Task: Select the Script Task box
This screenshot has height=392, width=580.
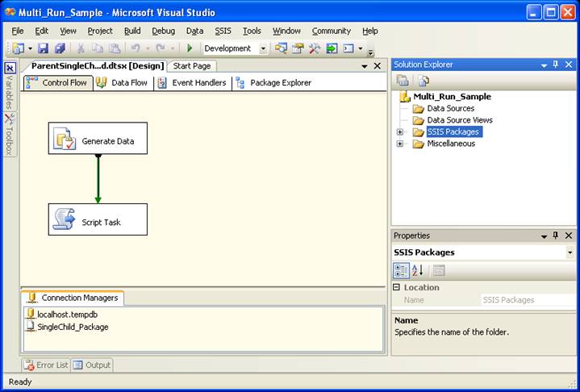Action: (98, 219)
